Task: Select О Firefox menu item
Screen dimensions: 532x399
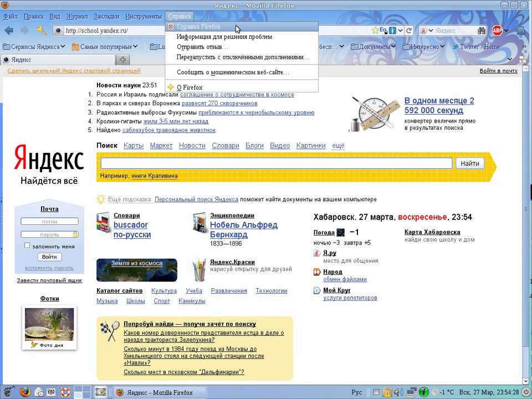Action: click(242, 87)
